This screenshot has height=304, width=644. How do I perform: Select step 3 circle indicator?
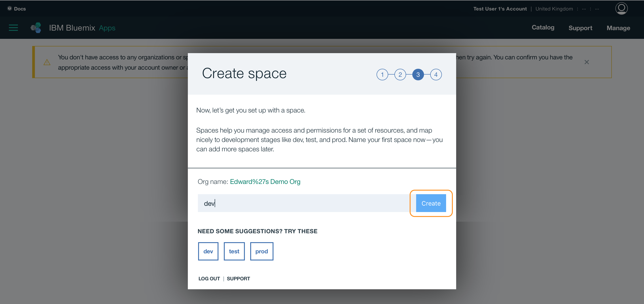418,75
